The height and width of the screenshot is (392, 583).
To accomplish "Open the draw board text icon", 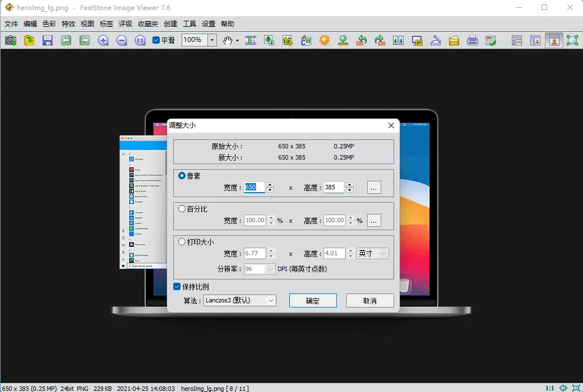I will pos(306,40).
